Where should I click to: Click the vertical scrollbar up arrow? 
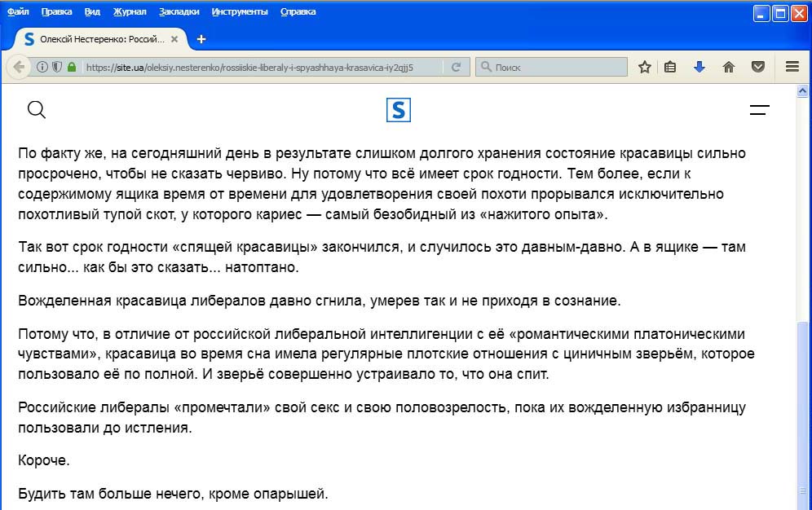pos(802,91)
